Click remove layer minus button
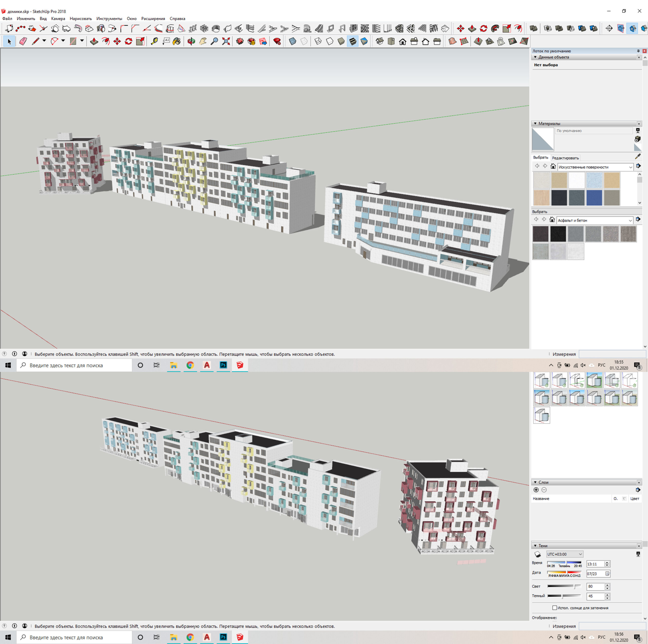The height and width of the screenshot is (644, 648). (544, 490)
